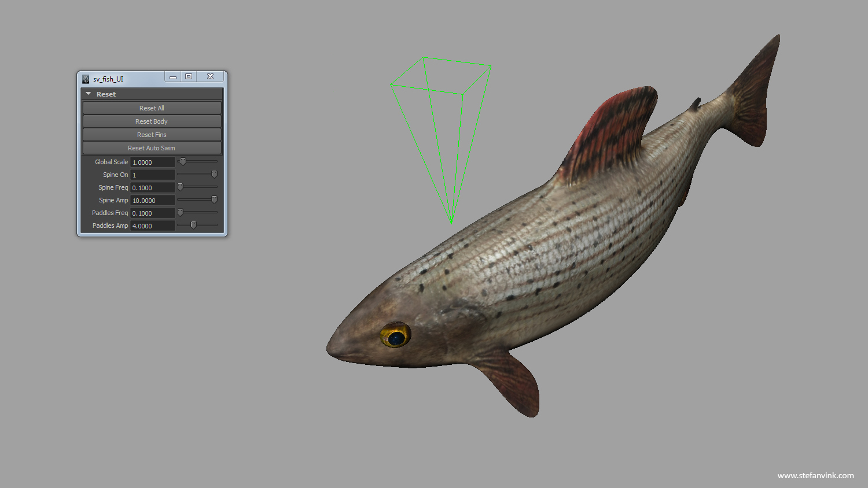
Task: Click the Spine On slider handle
Action: 214,175
